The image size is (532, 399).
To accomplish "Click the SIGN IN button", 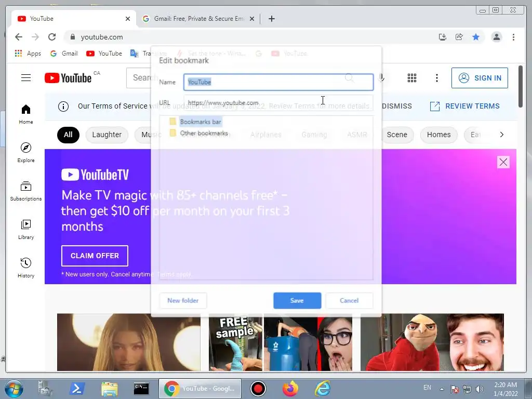I will [x=480, y=78].
